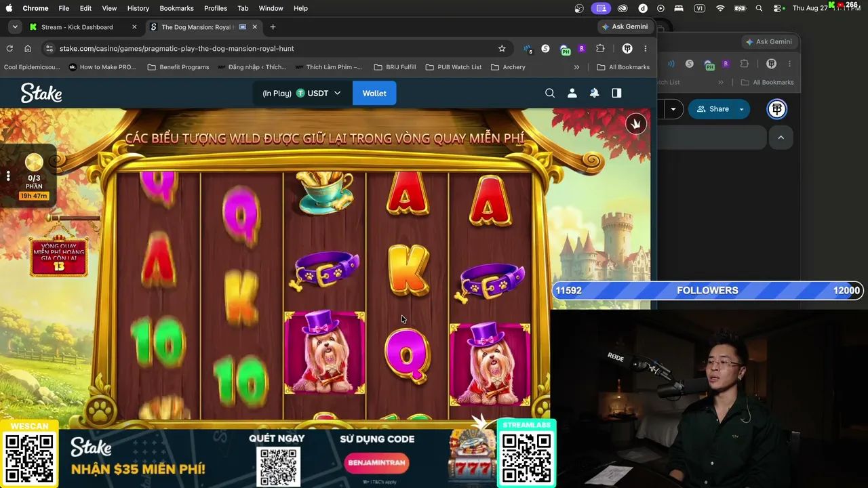This screenshot has height=488, width=868.
Task: Select The Dog Mansion: Royal Hunt tab
Action: coord(197,27)
